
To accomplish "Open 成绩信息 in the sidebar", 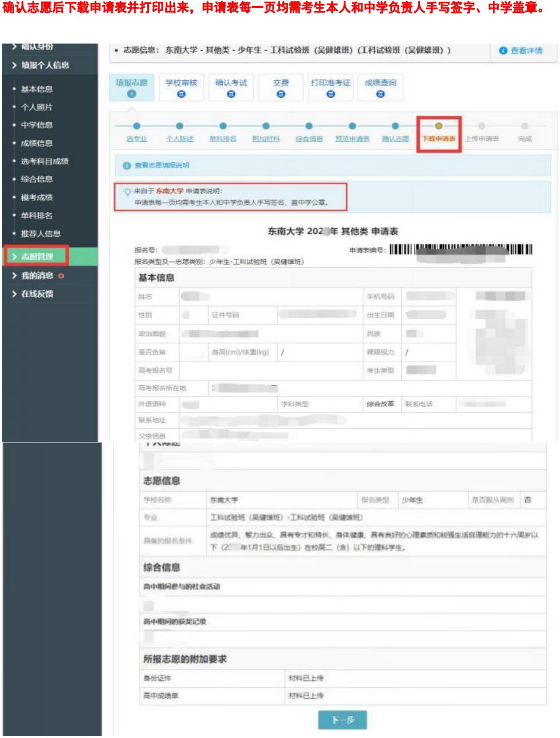I will click(37, 143).
